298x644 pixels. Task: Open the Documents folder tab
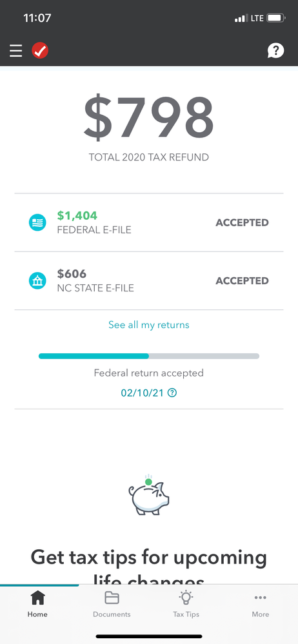tap(112, 605)
